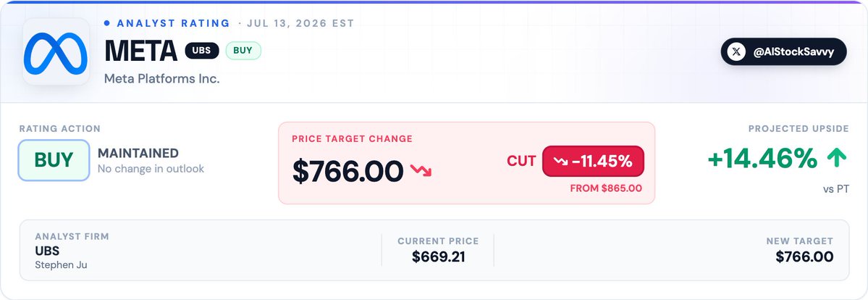This screenshot has height=300, width=868.
Task: Click the FROM $865.00 text
Action: [x=606, y=188]
